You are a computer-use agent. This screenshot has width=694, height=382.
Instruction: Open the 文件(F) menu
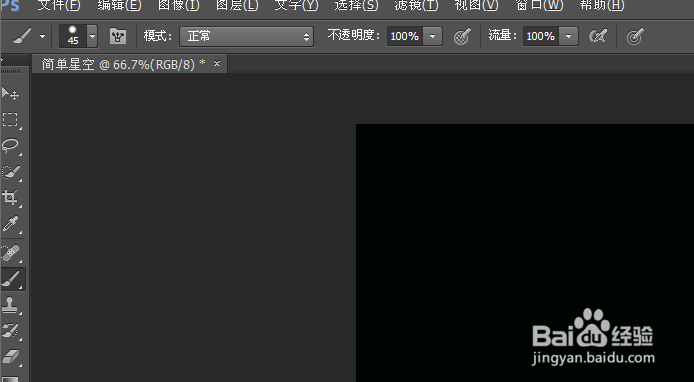point(59,5)
